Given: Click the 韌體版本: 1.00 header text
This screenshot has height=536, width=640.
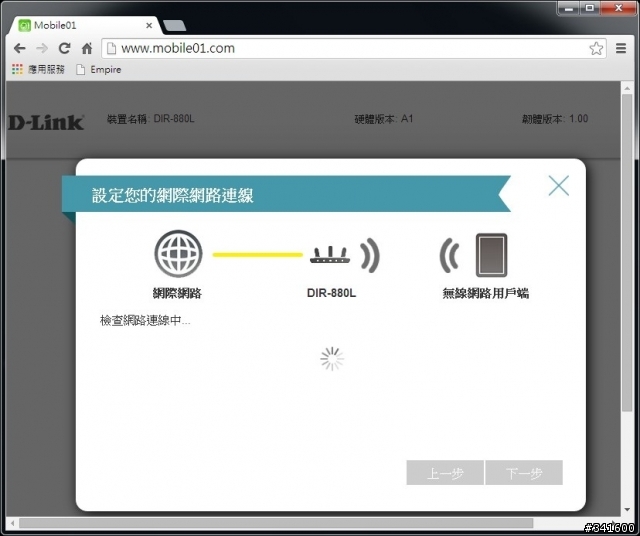Looking at the screenshot, I should 555,119.
